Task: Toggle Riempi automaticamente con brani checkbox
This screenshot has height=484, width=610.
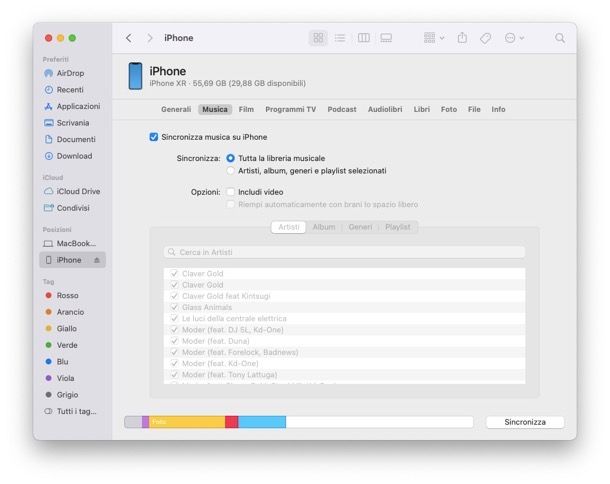Action: [x=231, y=204]
